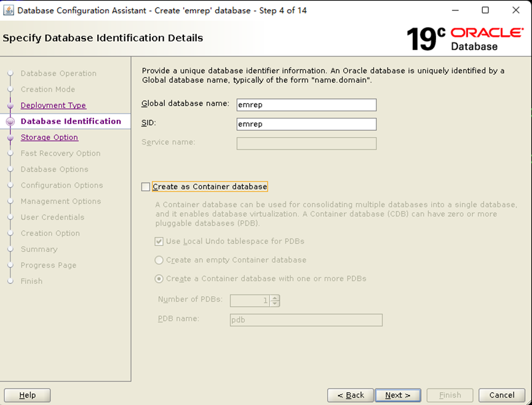Click Fast Recovery Option step

pos(60,154)
